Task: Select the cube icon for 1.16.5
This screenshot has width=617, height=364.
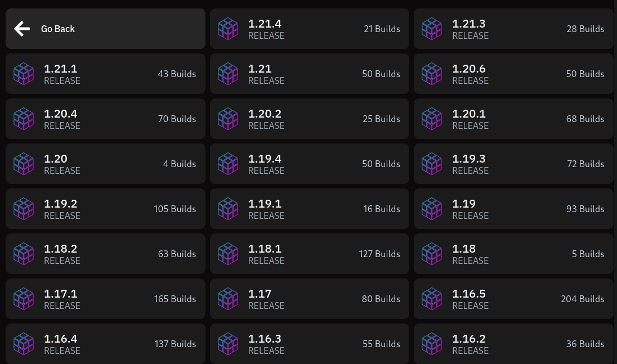Action: tap(432, 299)
